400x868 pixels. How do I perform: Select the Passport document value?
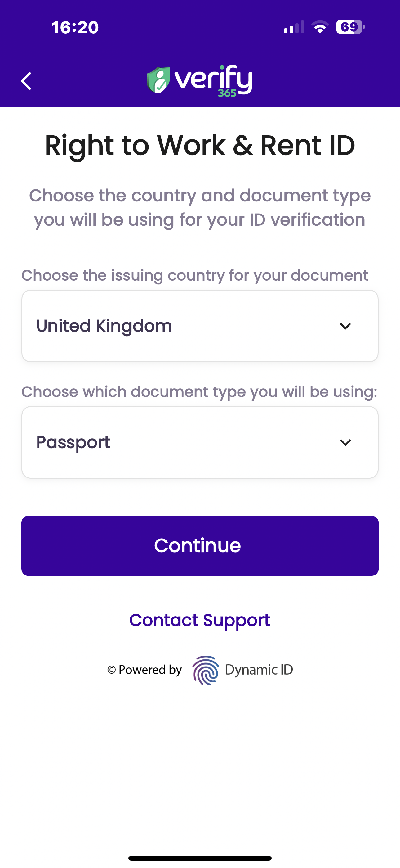[x=73, y=442]
